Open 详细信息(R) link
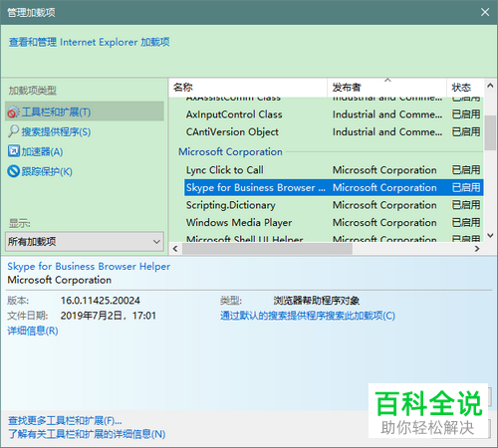The width and height of the screenshot is (498, 448). [33, 331]
